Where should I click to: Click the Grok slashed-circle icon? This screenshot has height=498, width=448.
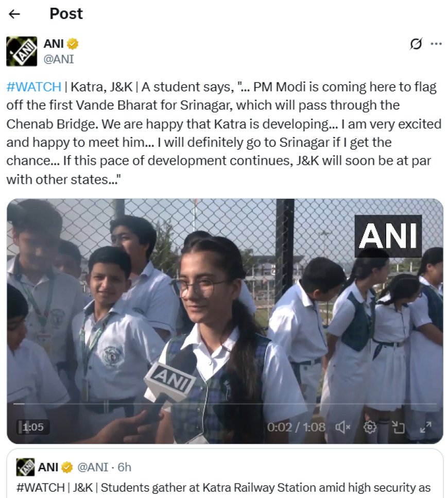416,44
